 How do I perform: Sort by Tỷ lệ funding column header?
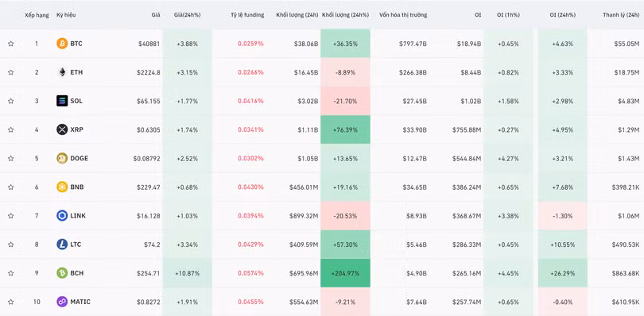click(247, 15)
